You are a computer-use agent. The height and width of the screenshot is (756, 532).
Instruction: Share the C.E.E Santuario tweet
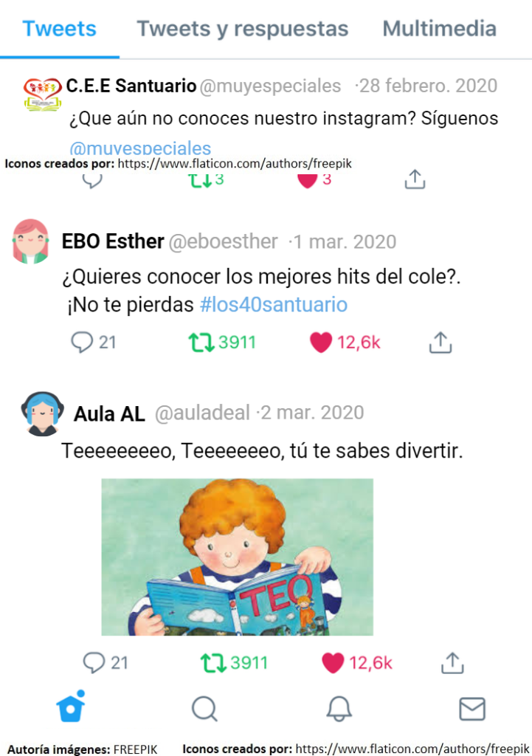tap(415, 179)
